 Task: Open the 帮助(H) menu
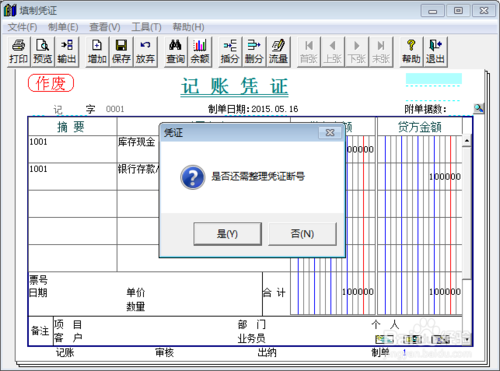pos(188,27)
